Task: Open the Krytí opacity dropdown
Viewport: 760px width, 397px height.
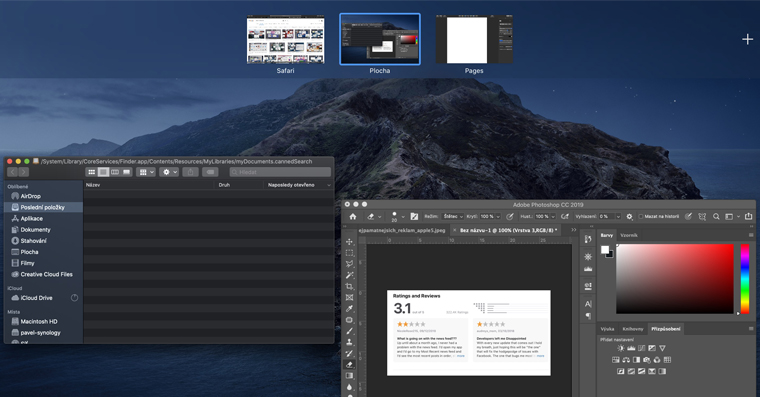Action: pos(498,217)
